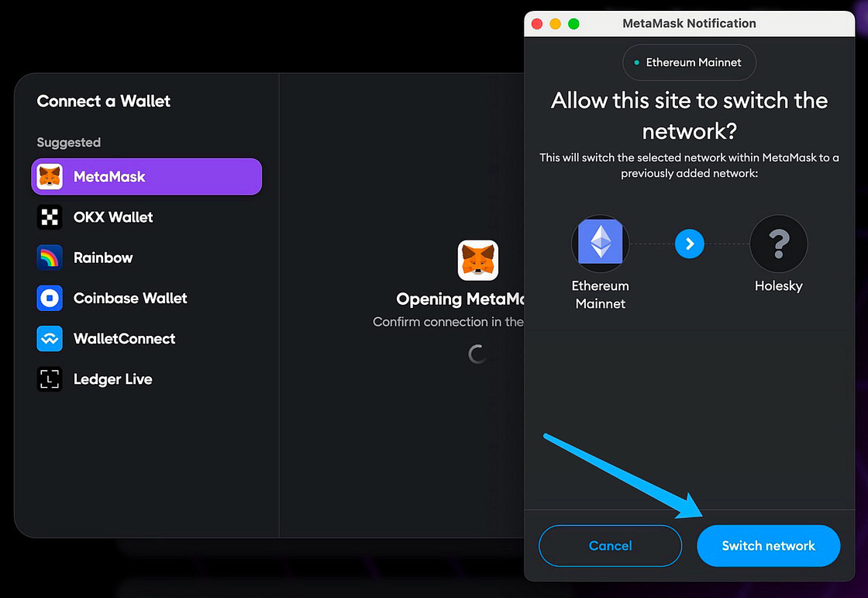Click the Holesky question mark icon
The height and width of the screenshot is (598, 868).
pyautogui.click(x=778, y=244)
